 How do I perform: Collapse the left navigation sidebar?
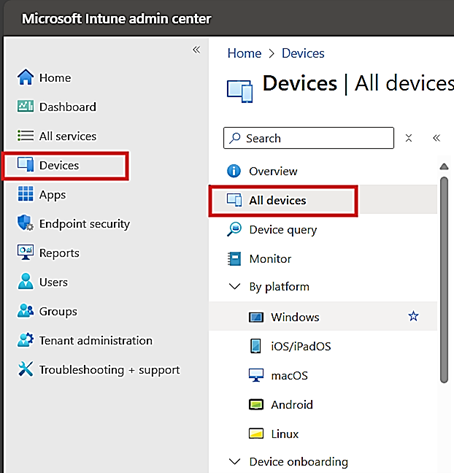coord(196,50)
